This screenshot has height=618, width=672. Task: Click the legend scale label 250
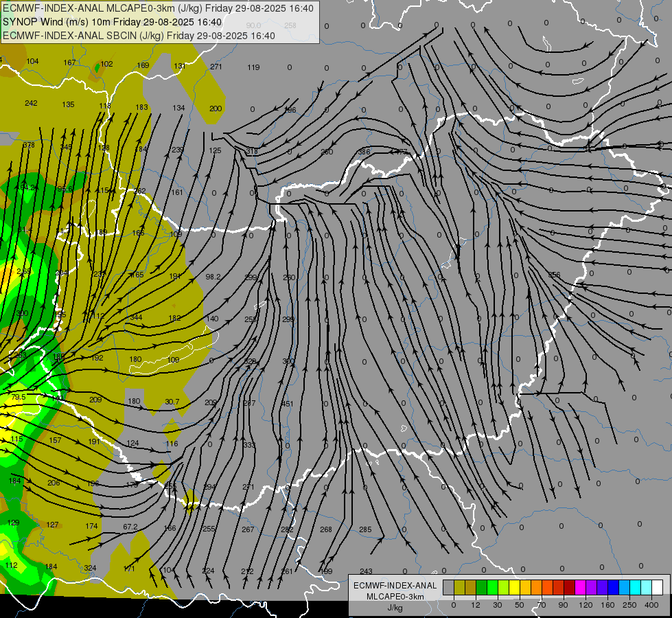pyautogui.click(x=629, y=605)
